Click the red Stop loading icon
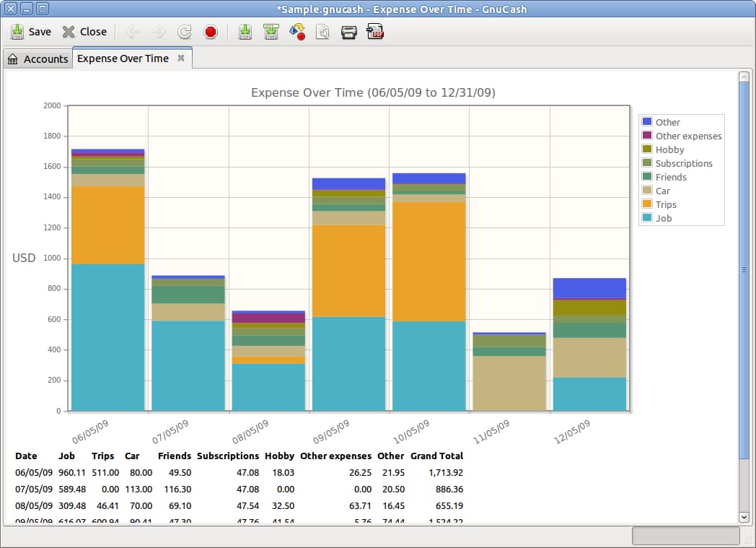The width and height of the screenshot is (756, 548). [210, 32]
